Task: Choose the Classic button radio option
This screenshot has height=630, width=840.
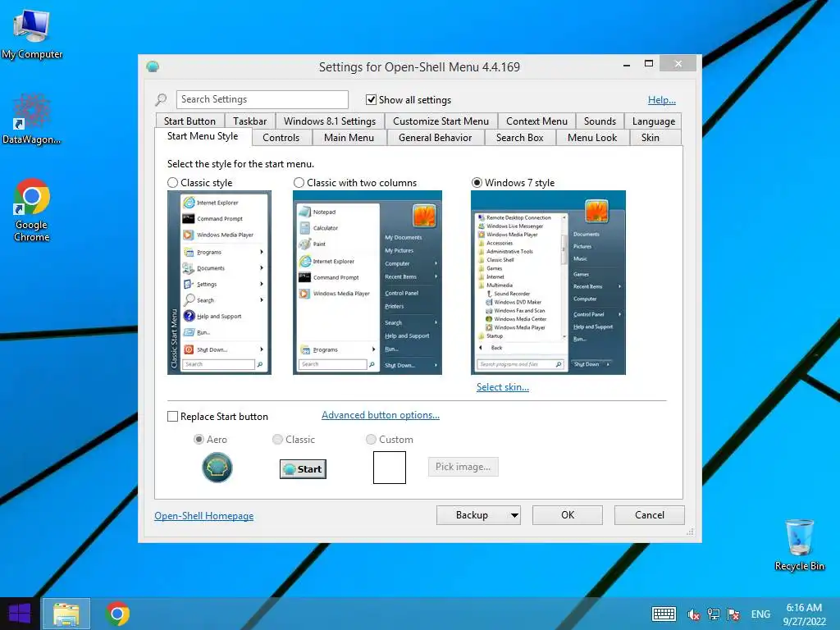Action: click(x=277, y=440)
